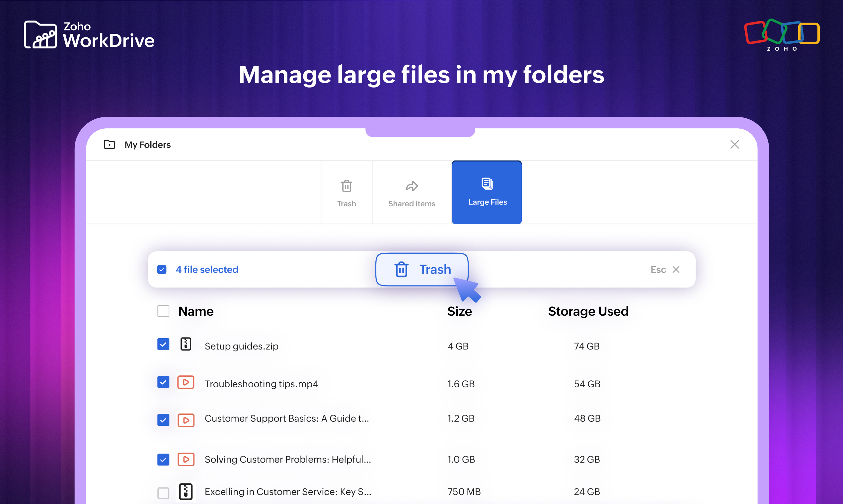The image size is (843, 504).
Task: Click the My Folders folder icon
Action: (109, 144)
